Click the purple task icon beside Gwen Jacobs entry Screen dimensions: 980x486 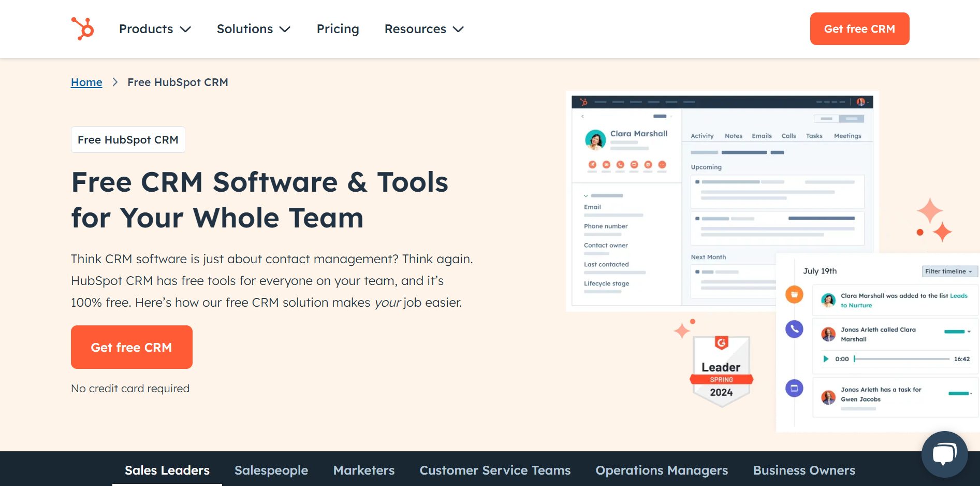(794, 388)
